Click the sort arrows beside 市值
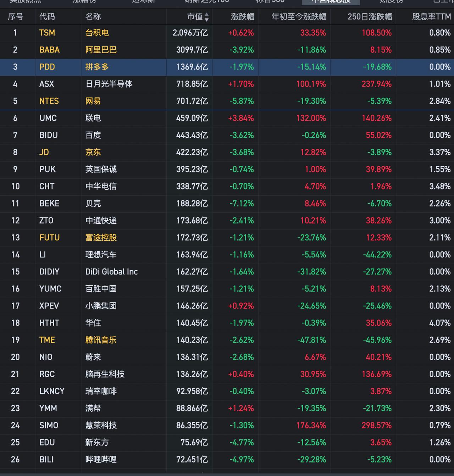Screen dimensions: 454x476 point(206,17)
